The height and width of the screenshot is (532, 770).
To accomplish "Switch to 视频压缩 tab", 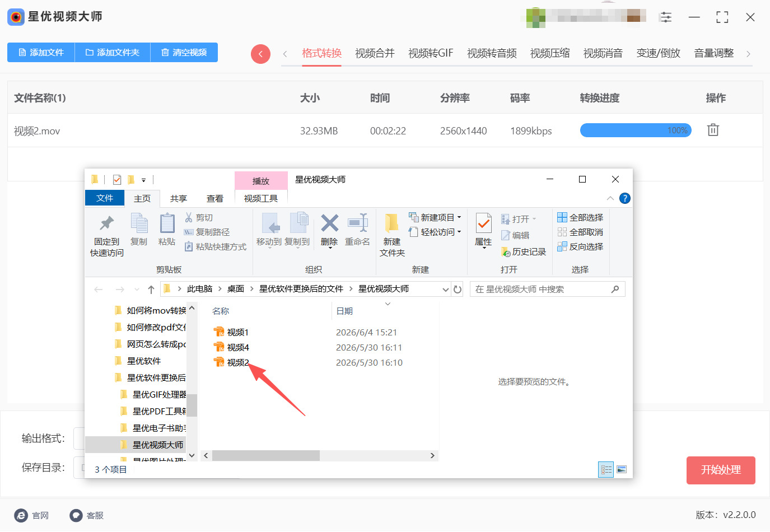I will 550,53.
